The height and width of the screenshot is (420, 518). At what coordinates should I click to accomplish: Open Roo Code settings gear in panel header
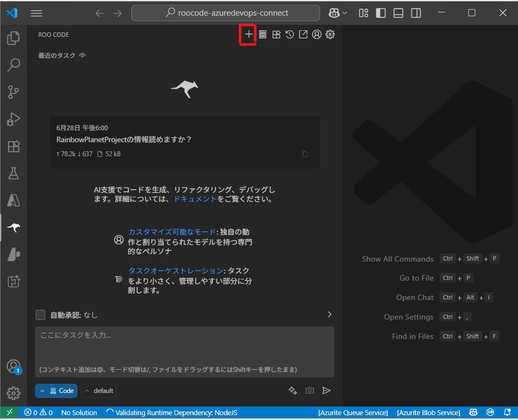(330, 35)
